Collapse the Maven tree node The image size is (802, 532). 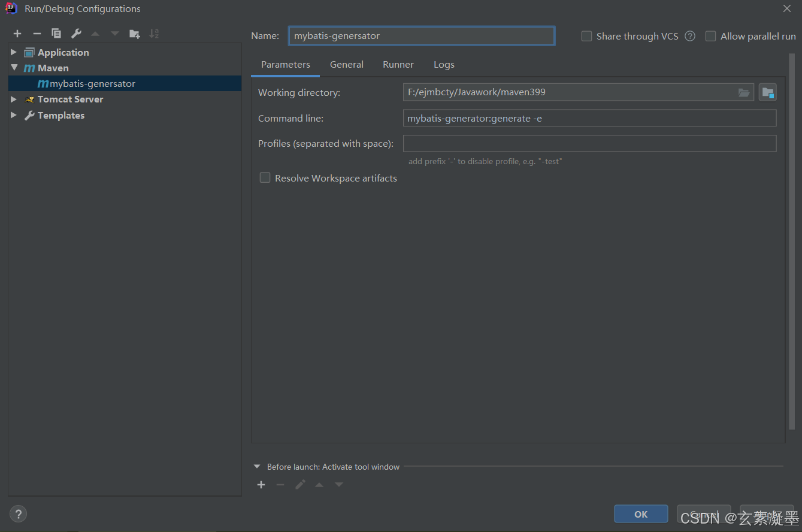14,68
